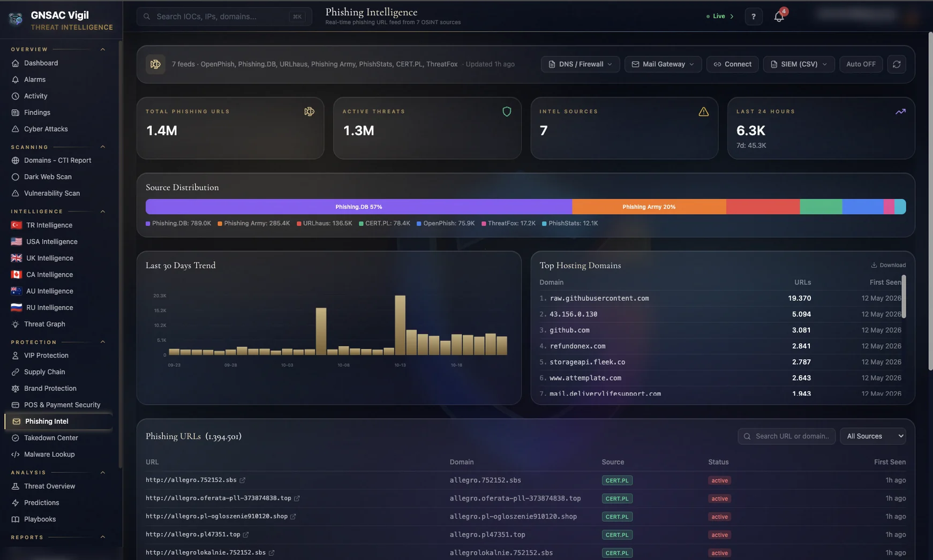The image size is (933, 560).
Task: Click the Intel Sources warning triangle icon
Action: [x=703, y=111]
